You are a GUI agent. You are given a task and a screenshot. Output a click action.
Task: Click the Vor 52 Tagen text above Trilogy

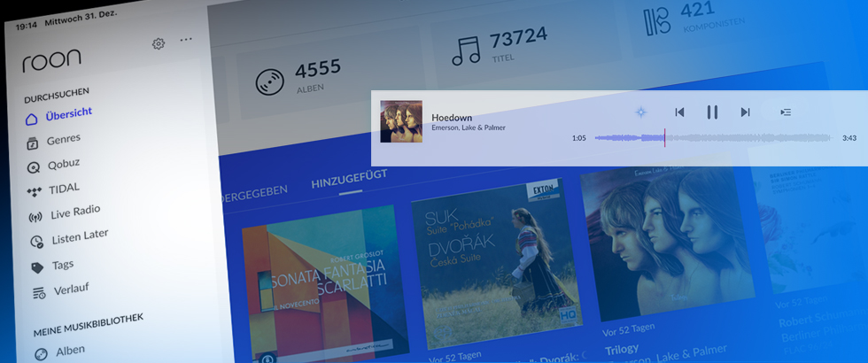click(x=630, y=329)
